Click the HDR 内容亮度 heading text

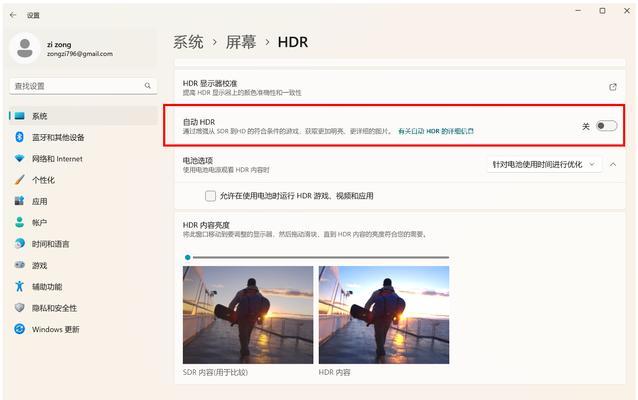[206, 225]
